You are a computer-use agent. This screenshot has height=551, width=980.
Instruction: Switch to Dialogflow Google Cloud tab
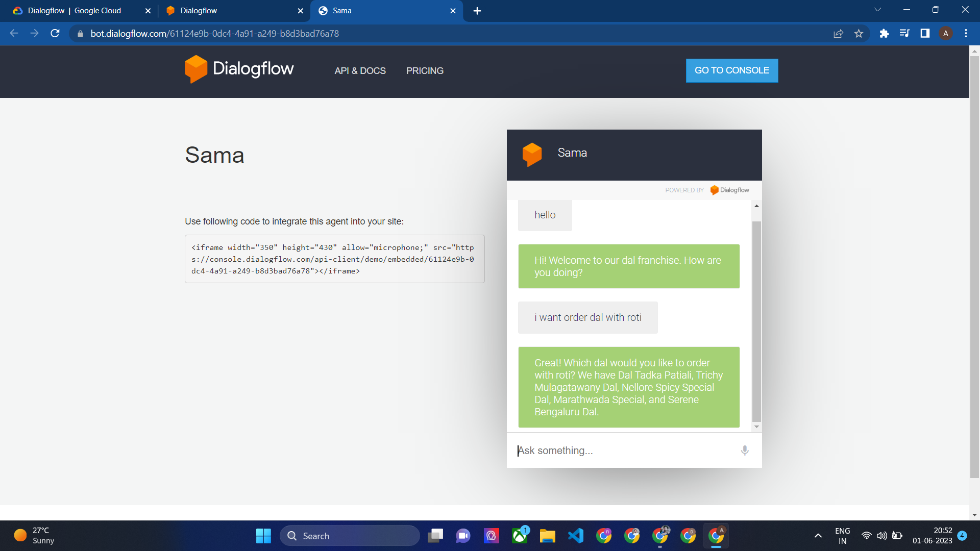(x=75, y=11)
